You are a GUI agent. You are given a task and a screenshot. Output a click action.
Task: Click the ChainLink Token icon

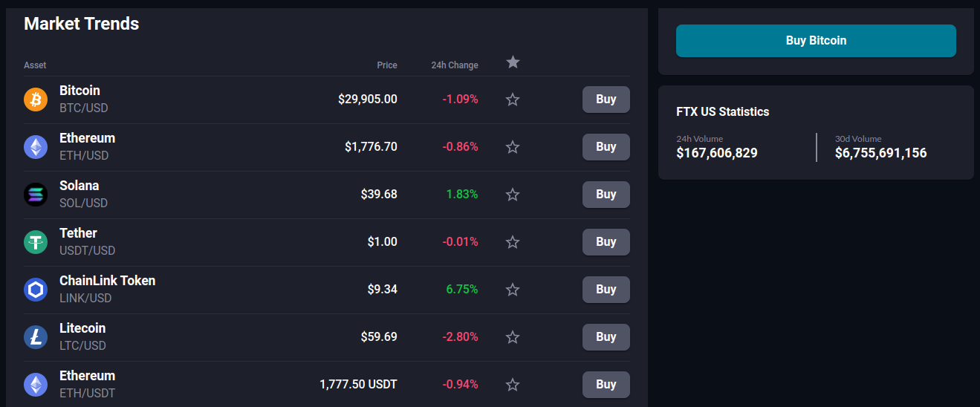point(36,290)
